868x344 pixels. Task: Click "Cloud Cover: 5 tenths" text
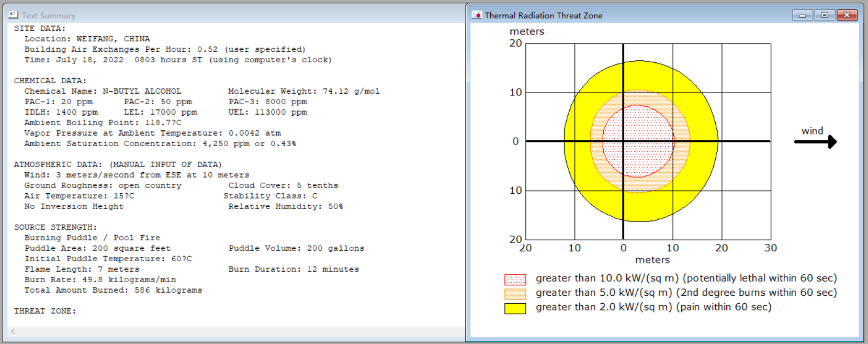pyautogui.click(x=283, y=185)
